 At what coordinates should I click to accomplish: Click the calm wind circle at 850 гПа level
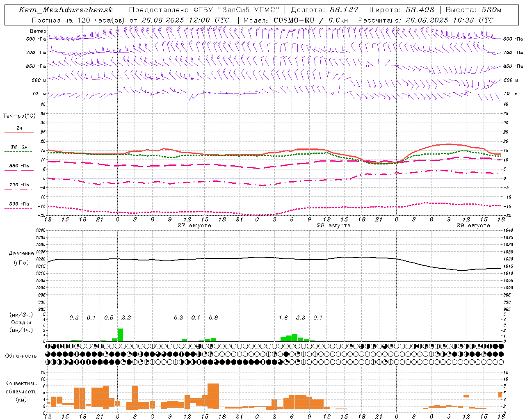(x=367, y=66)
